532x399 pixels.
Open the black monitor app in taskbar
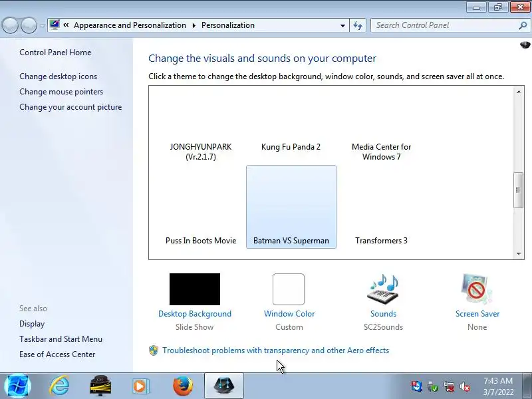coord(100,386)
